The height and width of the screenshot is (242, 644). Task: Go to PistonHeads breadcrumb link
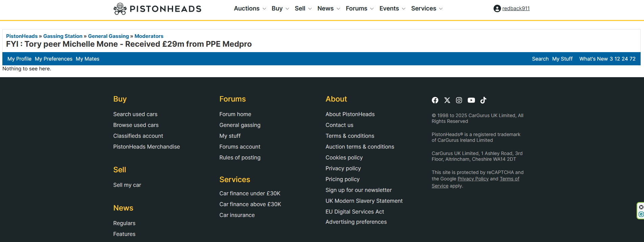[22, 36]
